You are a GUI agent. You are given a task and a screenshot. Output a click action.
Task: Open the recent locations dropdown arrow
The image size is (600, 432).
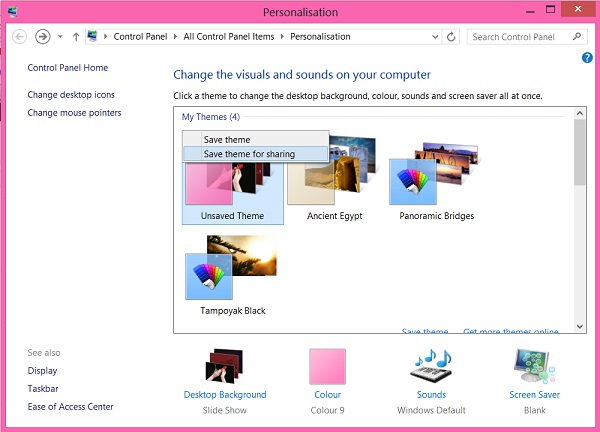60,37
